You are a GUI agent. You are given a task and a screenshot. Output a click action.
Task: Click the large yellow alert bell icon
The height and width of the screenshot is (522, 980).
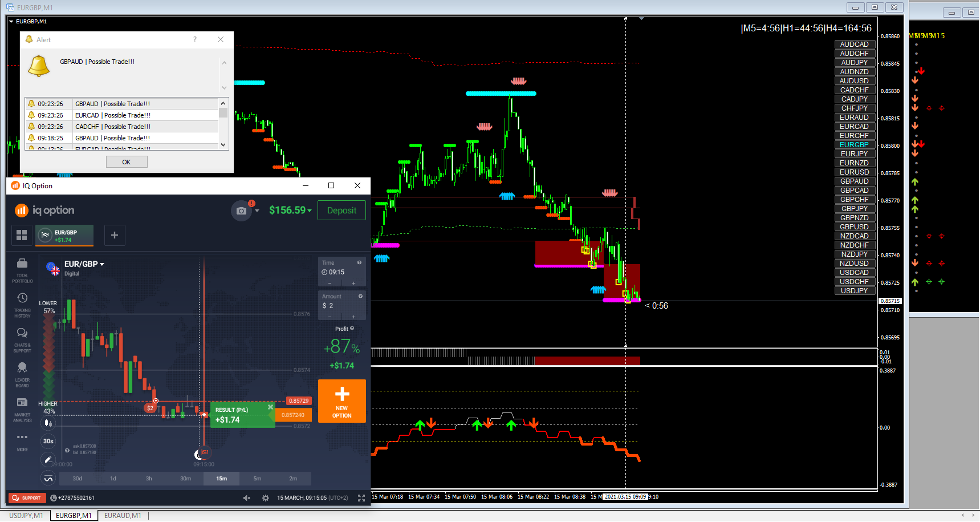39,66
